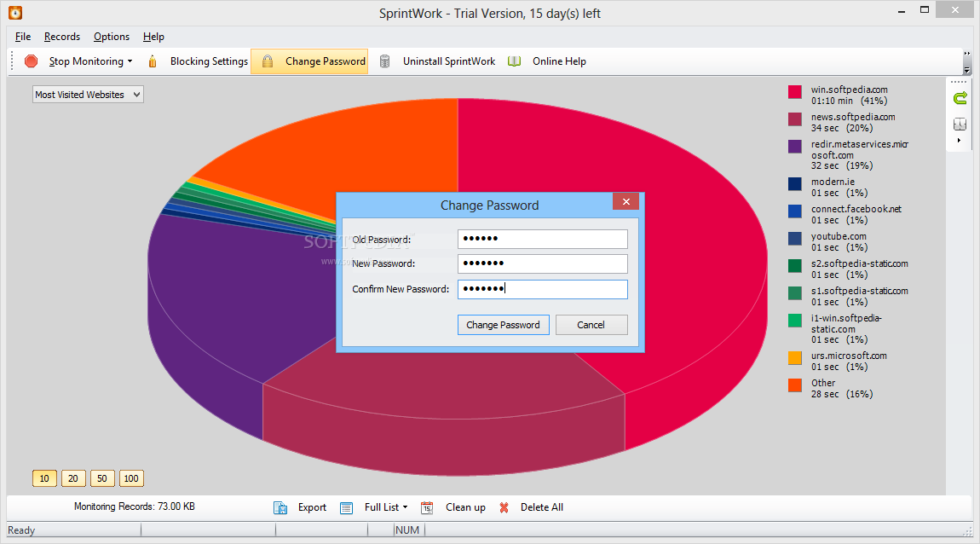The image size is (980, 544).
Task: Open the Options menu
Action: tap(112, 37)
